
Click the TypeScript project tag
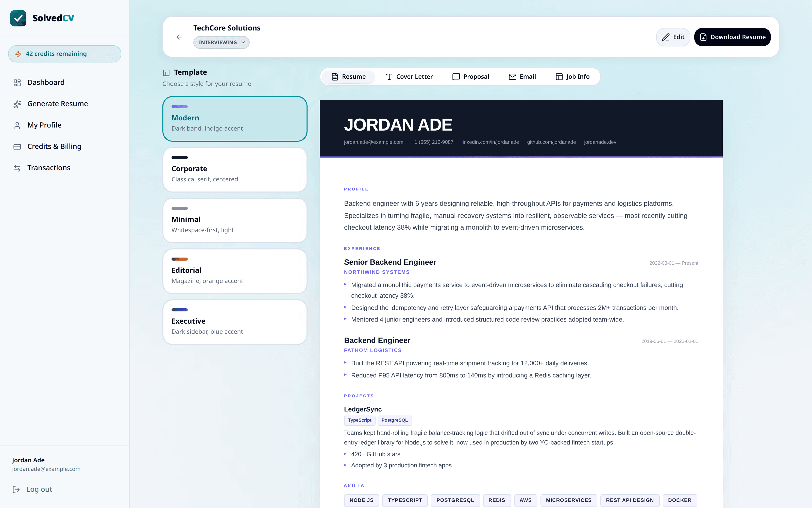click(x=359, y=420)
